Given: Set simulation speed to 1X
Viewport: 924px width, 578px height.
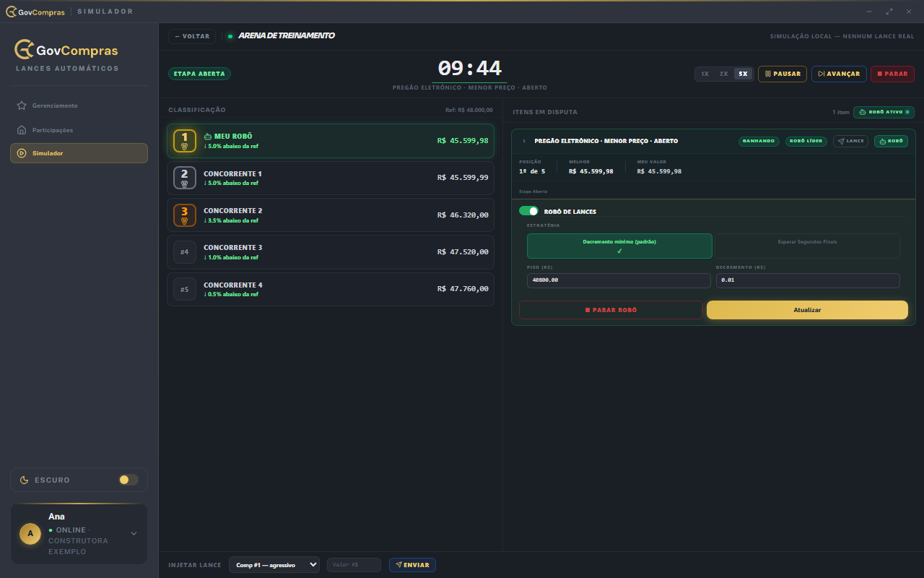Looking at the screenshot, I should point(705,74).
